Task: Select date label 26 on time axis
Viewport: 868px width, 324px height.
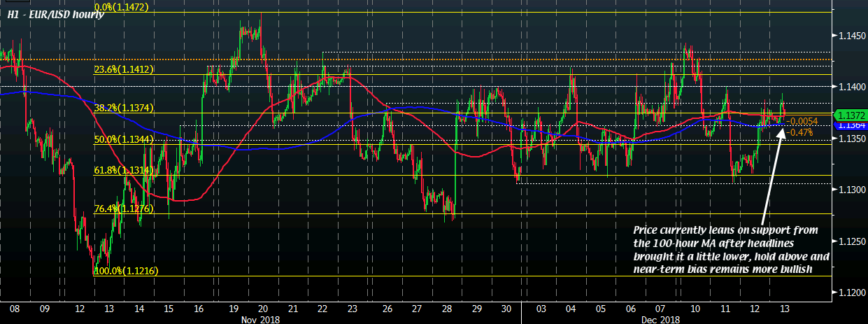Action: pyautogui.click(x=387, y=309)
